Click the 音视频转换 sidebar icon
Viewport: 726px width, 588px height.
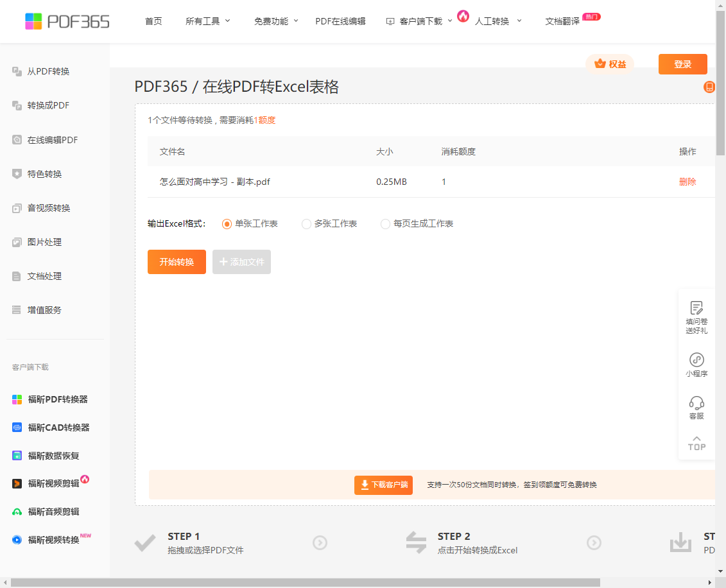(x=17, y=209)
